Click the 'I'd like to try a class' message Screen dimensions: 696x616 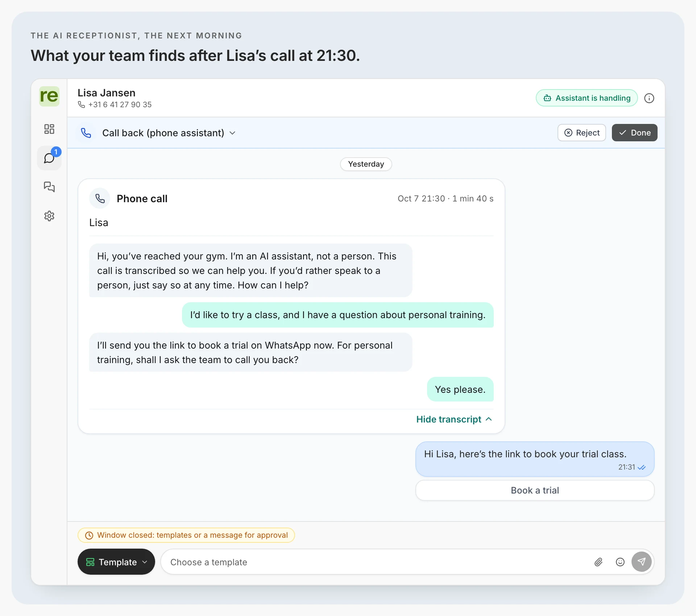[x=338, y=315]
